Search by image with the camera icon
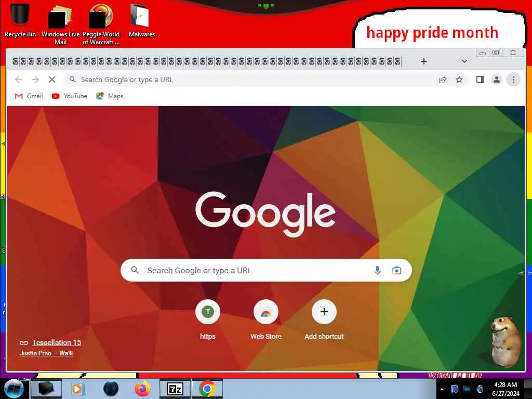Screen dimensions: 532x399 (x=396, y=270)
